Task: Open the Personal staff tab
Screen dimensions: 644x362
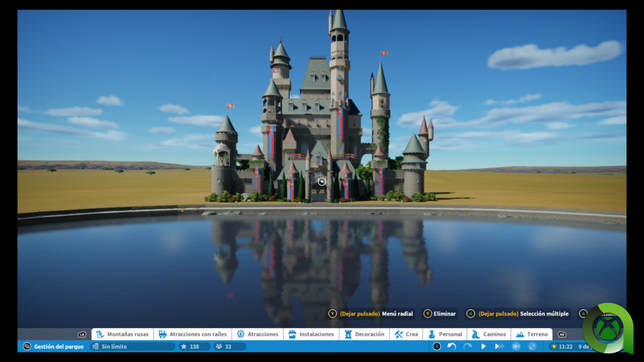Action: 445,334
